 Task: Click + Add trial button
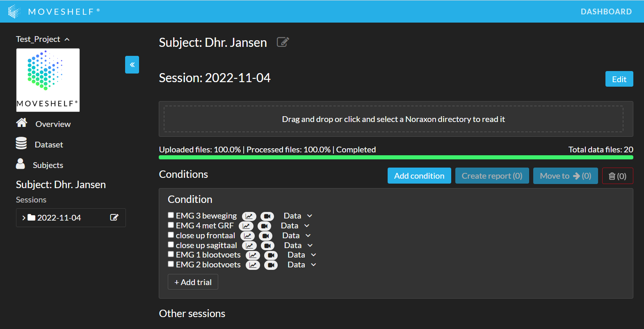(x=193, y=282)
